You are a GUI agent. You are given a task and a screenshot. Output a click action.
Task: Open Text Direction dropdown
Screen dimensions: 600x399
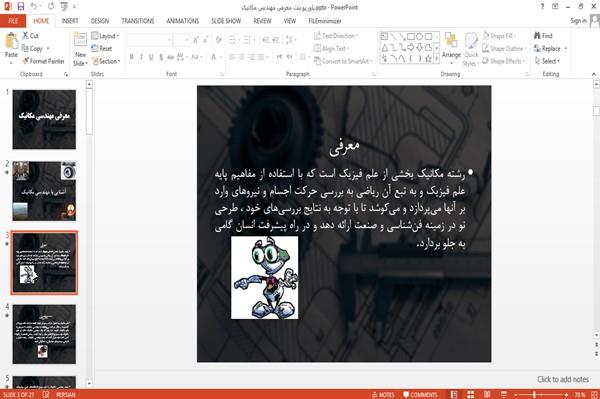pos(336,36)
